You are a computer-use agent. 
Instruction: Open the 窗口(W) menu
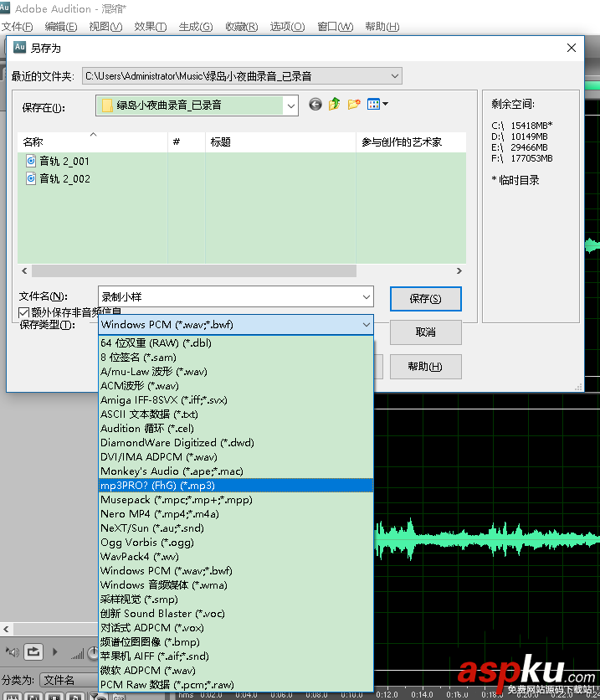click(x=335, y=27)
